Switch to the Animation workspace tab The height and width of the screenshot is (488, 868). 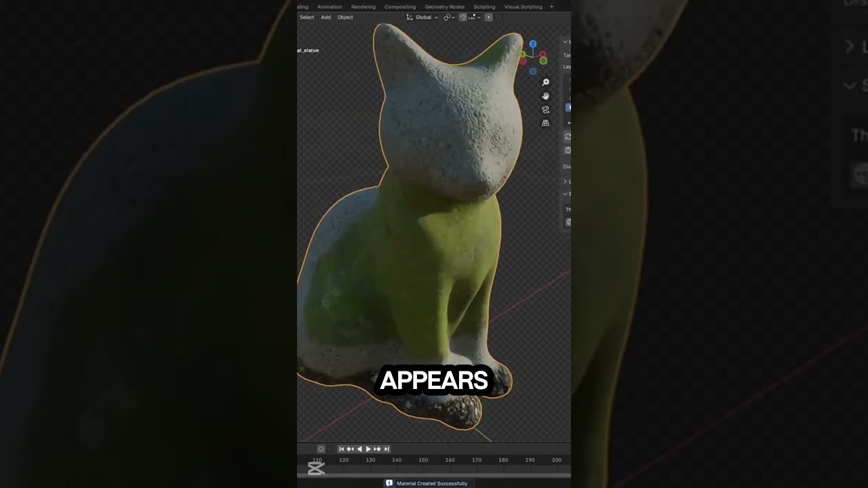[330, 7]
